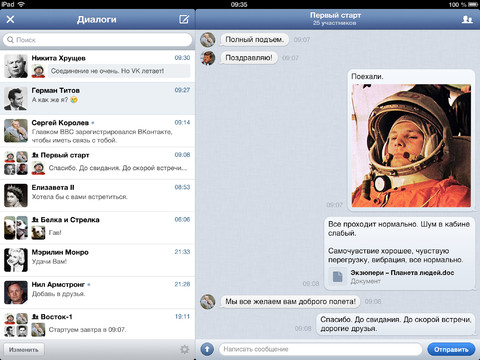Open the Белка и Стрелка group chat
This screenshot has height=360, width=480.
(97, 228)
